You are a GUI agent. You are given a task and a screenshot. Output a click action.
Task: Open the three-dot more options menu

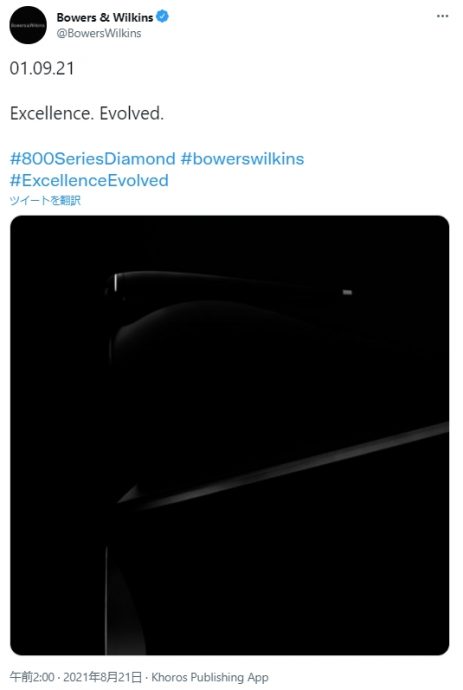pyautogui.click(x=442, y=16)
